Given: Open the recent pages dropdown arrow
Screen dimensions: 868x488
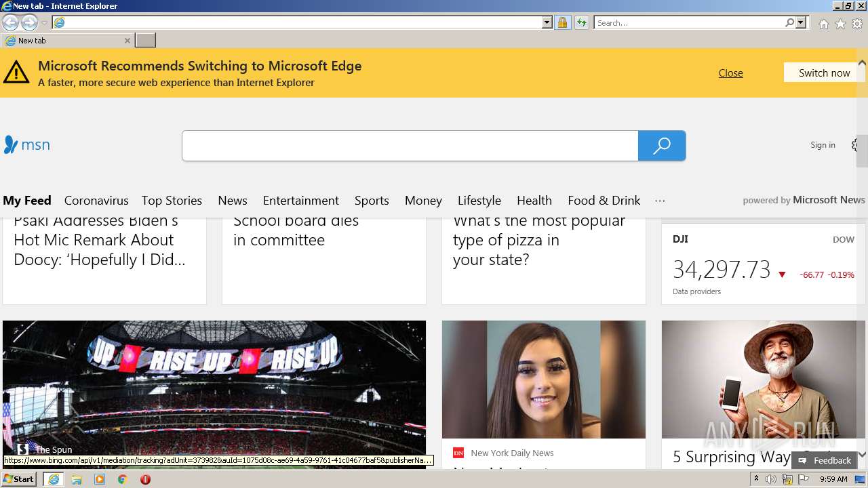Looking at the screenshot, I should (44, 23).
